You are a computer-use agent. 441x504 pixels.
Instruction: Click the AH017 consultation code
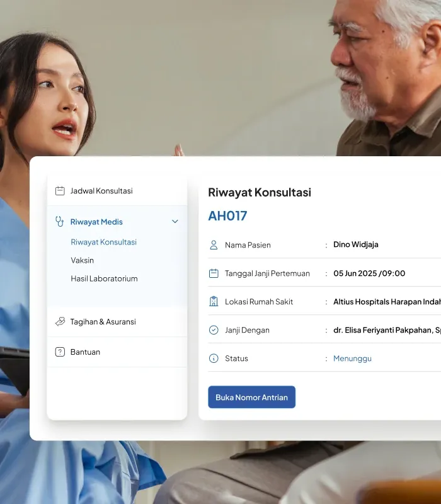227,216
